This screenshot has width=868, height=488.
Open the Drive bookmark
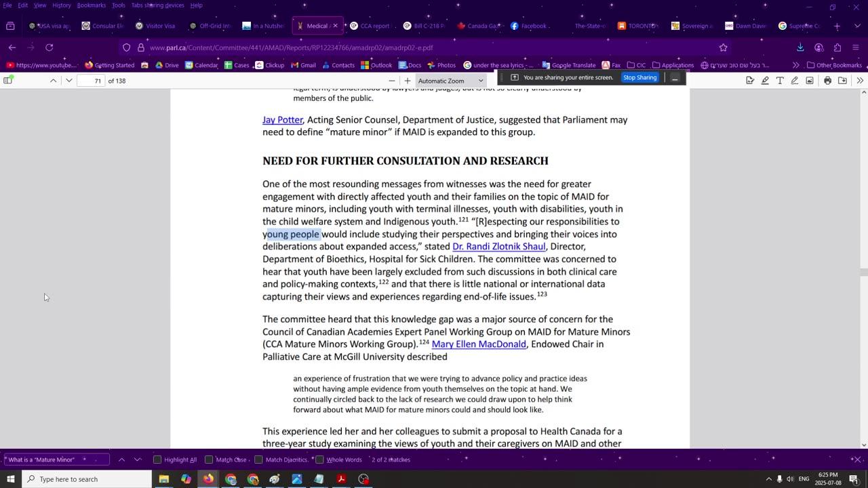[x=167, y=65]
